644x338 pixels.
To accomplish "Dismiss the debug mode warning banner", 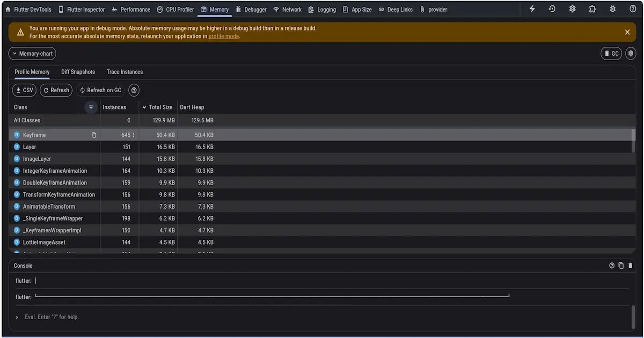I will [x=627, y=32].
